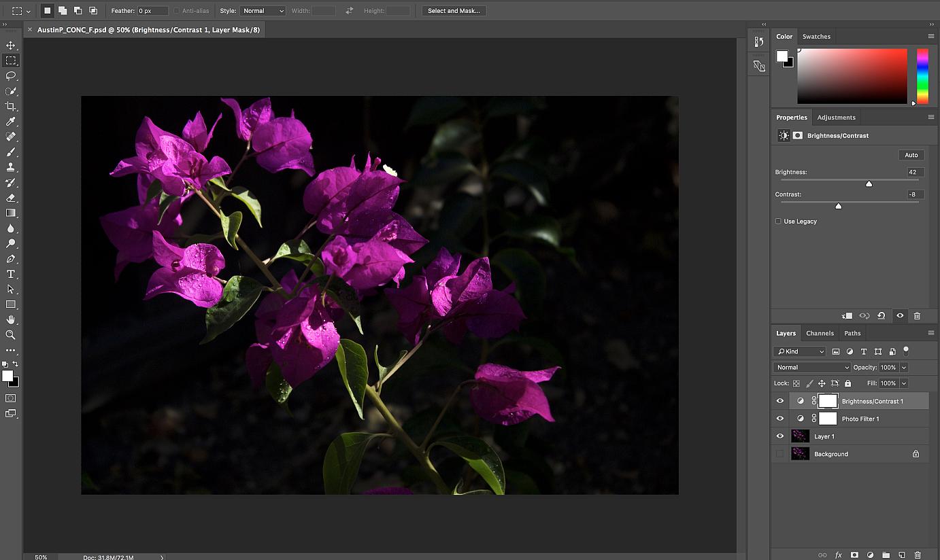
Task: Select the AustinP_CONC_F.psd document tab
Action: (x=148, y=30)
